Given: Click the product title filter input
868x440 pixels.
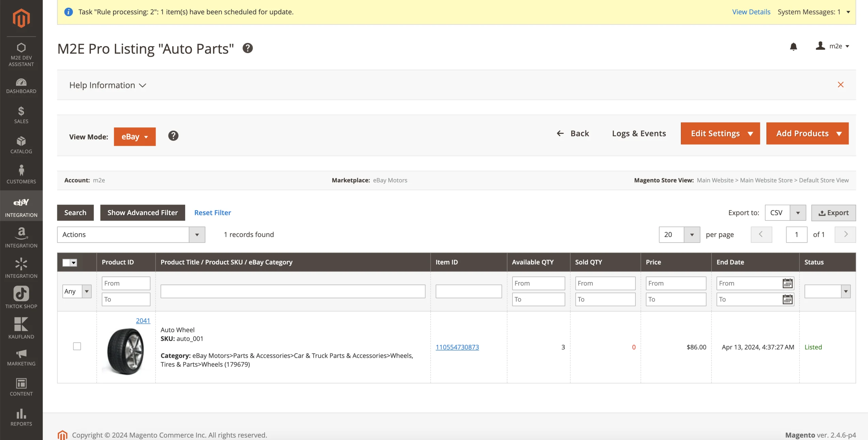Looking at the screenshot, I should [293, 291].
